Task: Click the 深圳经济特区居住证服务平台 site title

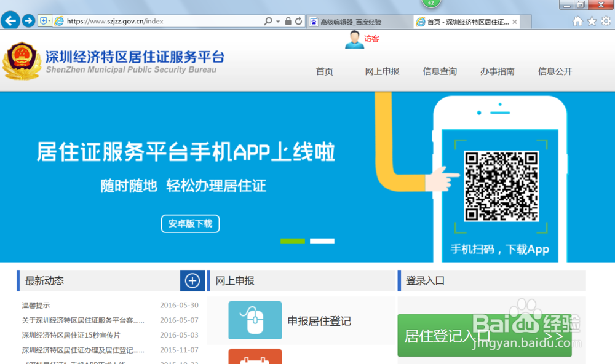Action: coord(135,57)
